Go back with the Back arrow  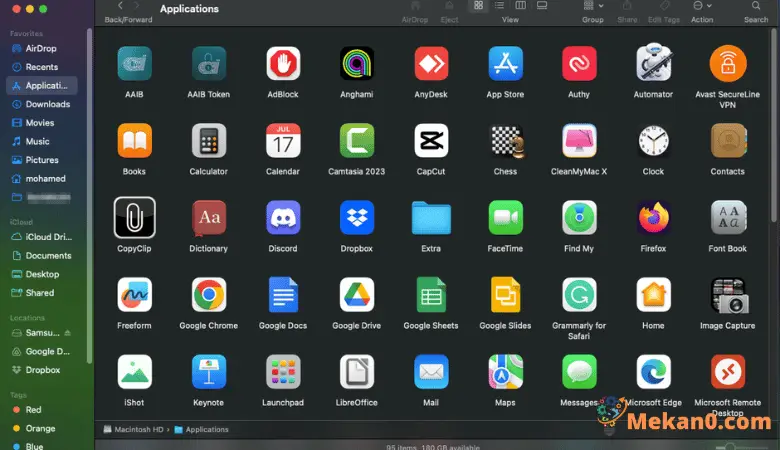(x=120, y=5)
